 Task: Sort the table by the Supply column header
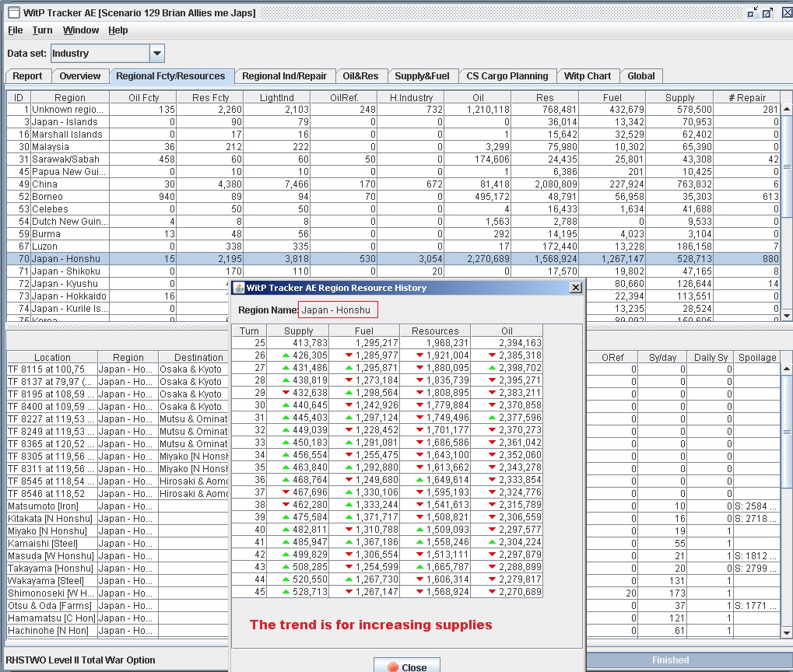coord(679,98)
